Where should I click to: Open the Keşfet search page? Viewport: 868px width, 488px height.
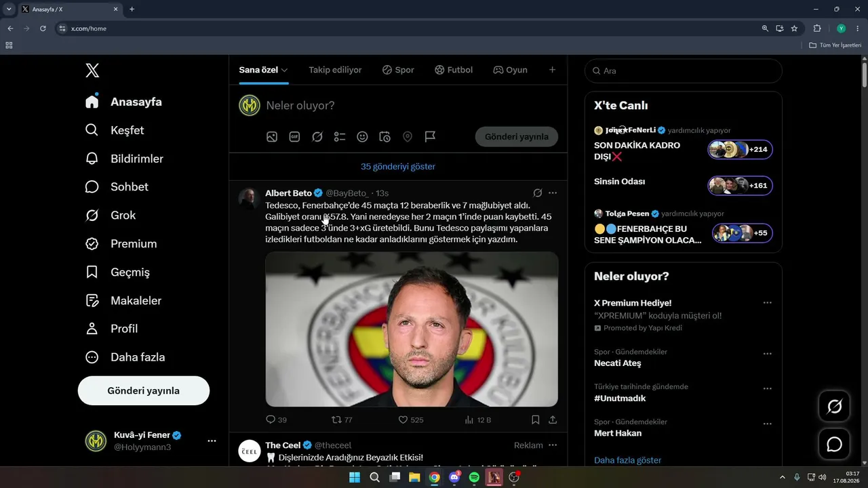(115, 130)
